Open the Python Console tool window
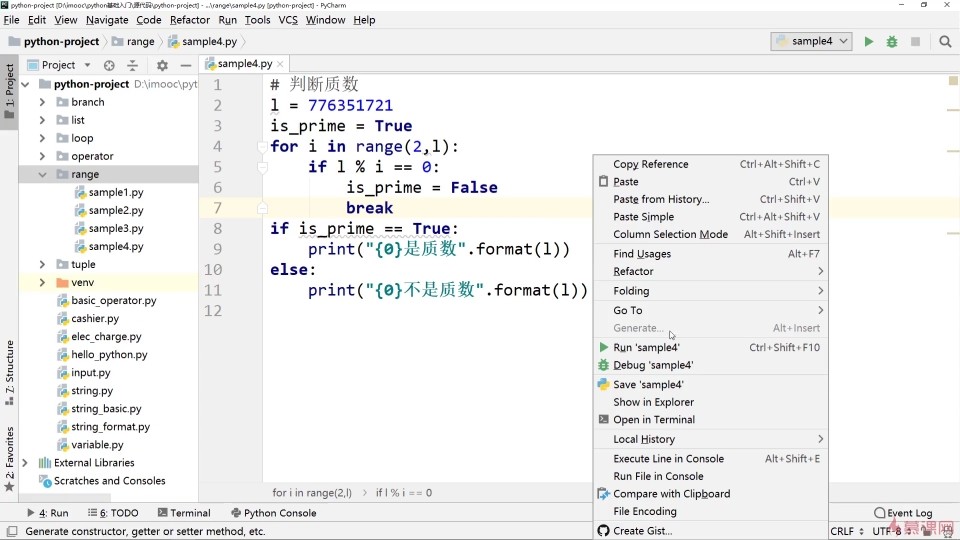The height and width of the screenshot is (540, 960). coord(273,513)
